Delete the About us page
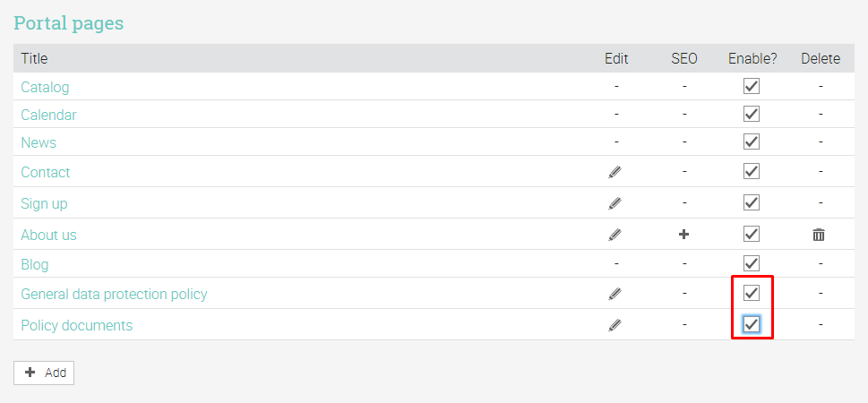This screenshot has height=403, width=868. 819,235
